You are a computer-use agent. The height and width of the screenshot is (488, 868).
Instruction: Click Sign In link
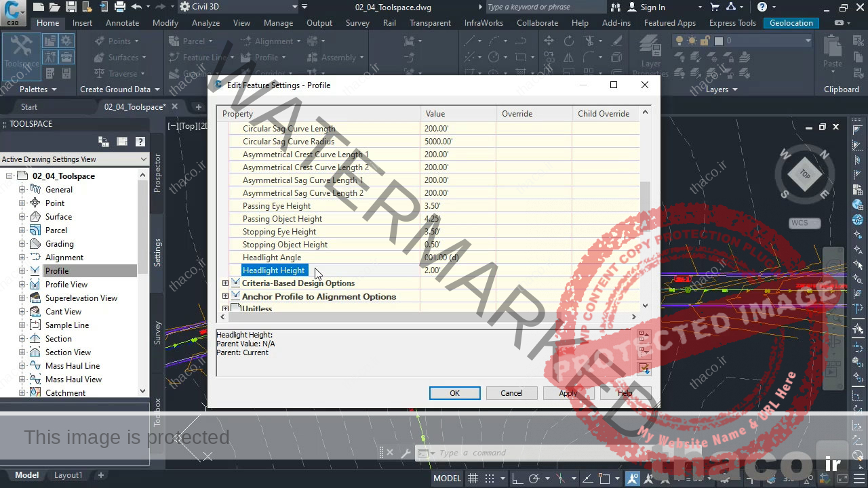click(652, 7)
